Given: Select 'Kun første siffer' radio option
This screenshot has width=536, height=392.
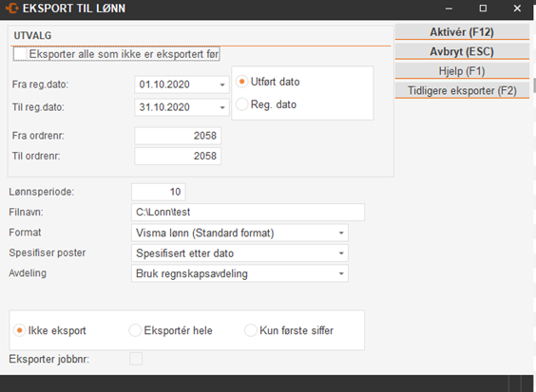Looking at the screenshot, I should [251, 330].
